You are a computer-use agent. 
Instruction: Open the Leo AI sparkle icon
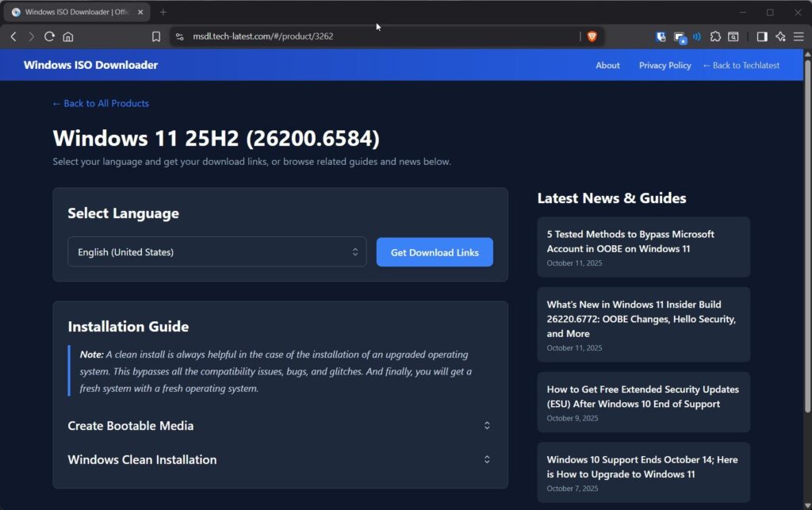780,36
